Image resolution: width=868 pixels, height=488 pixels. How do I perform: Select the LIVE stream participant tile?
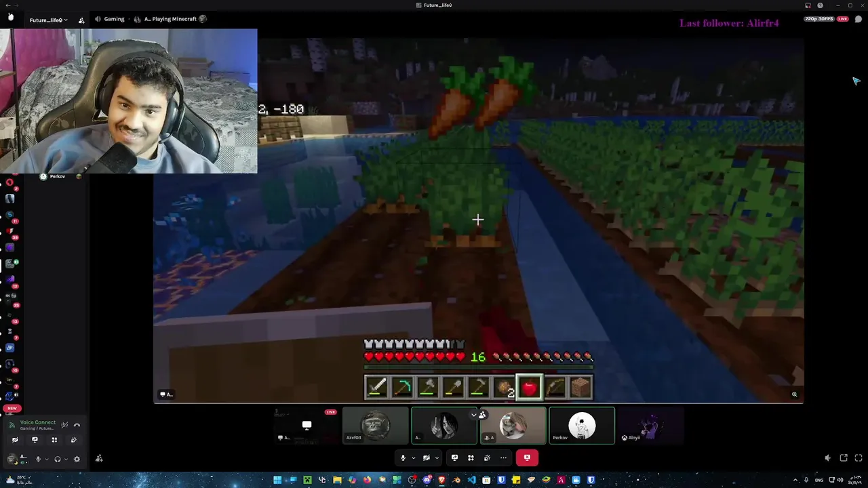tap(307, 426)
